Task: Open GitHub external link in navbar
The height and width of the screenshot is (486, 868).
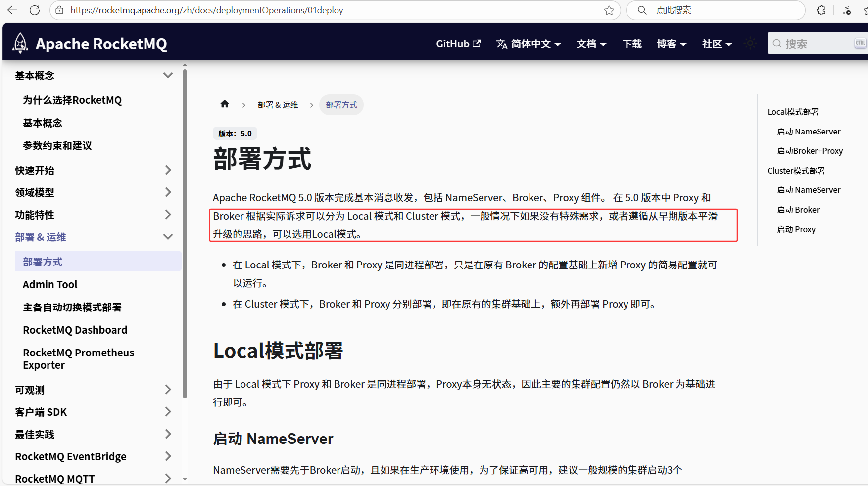Action: (x=458, y=44)
